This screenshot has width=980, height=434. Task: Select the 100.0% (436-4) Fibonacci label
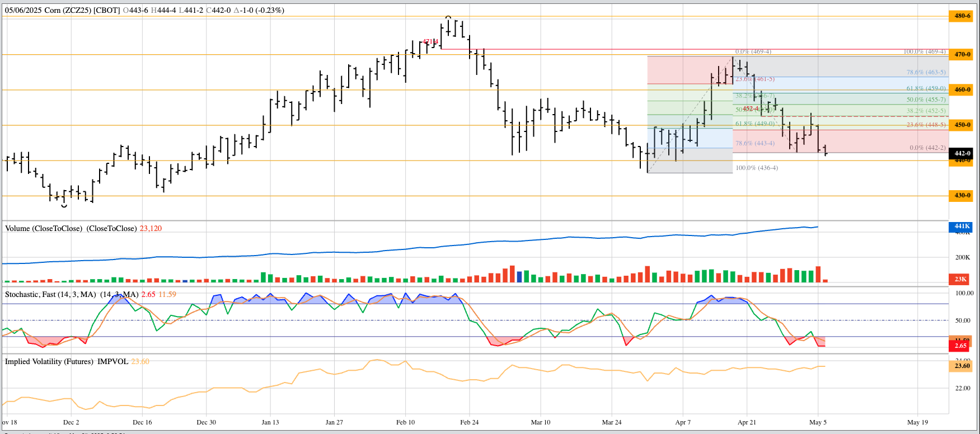tap(757, 168)
